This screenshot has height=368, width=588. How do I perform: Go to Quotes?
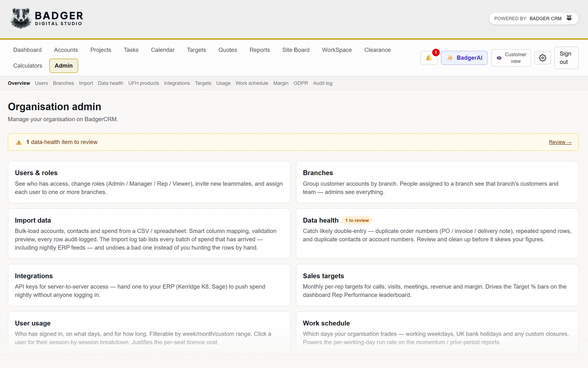point(228,50)
